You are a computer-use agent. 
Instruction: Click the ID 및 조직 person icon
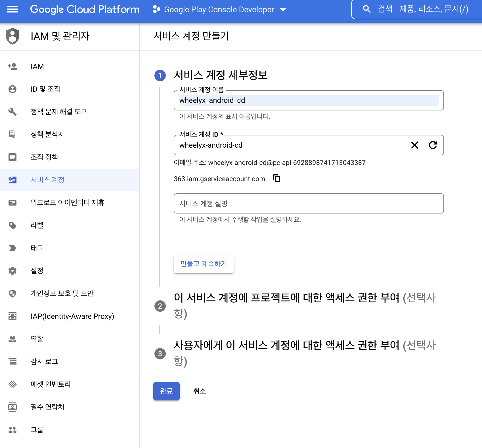point(12,89)
